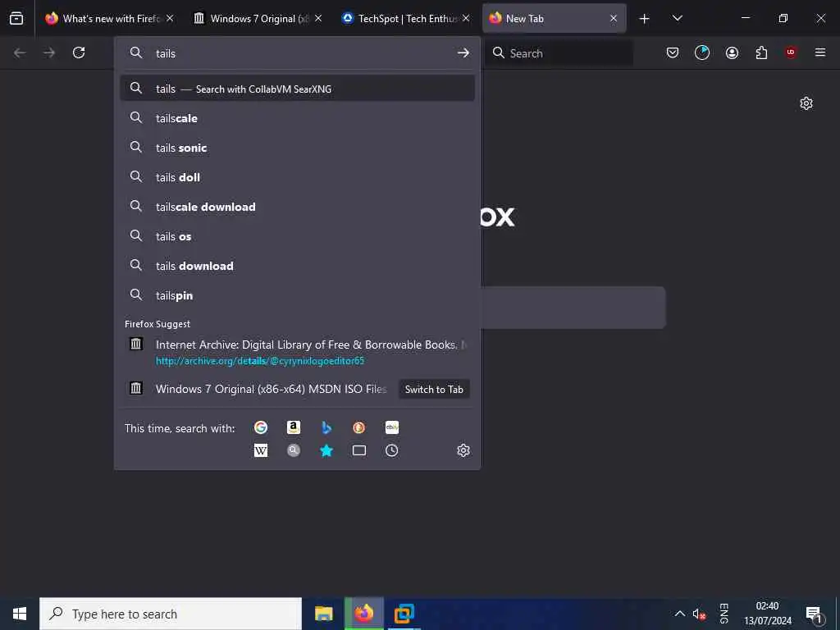This screenshot has width=840, height=630.
Task: Open the clock showing 02:40
Action: pos(767,614)
